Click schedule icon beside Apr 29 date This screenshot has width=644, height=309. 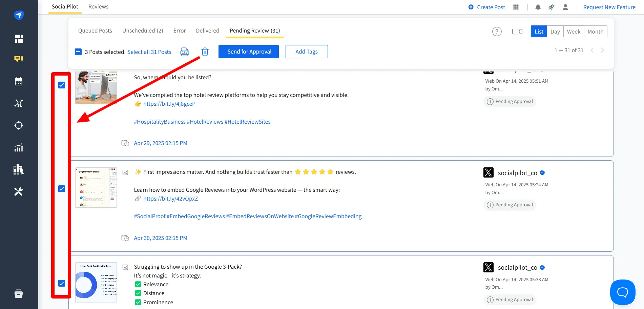click(125, 143)
